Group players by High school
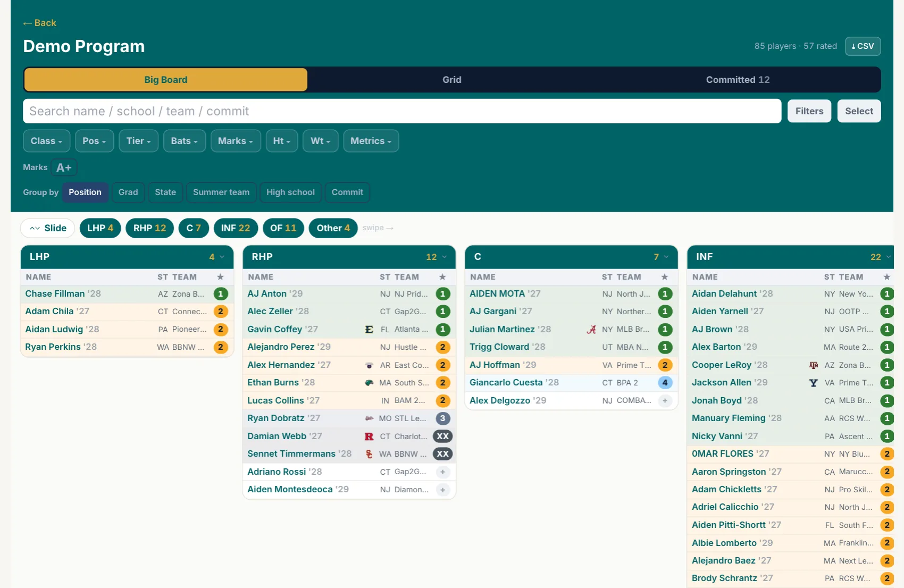This screenshot has height=588, width=904. (x=290, y=192)
